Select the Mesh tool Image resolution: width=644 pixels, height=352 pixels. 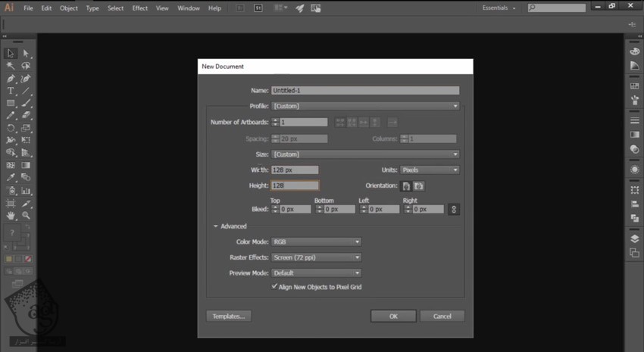pyautogui.click(x=11, y=165)
